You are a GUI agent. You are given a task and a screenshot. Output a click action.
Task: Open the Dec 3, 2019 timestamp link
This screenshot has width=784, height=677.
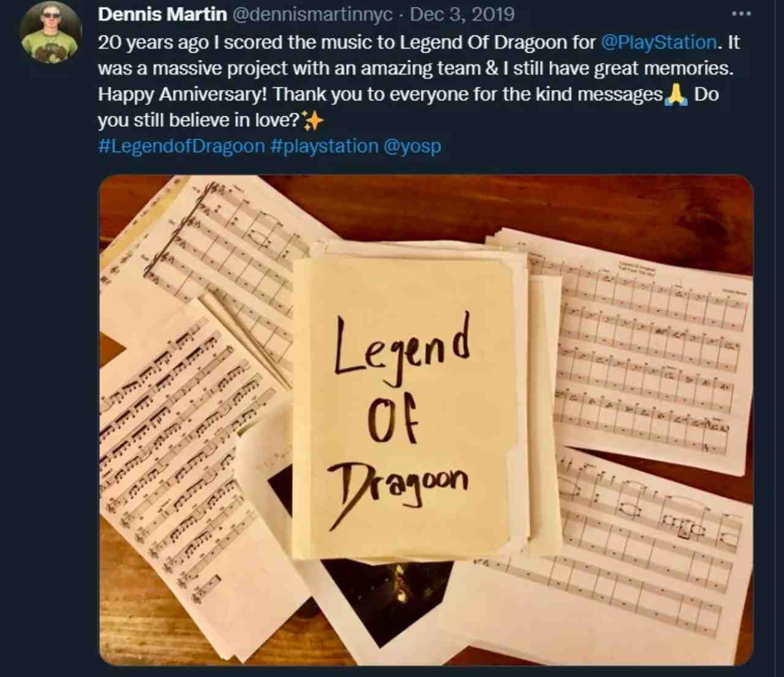(462, 14)
